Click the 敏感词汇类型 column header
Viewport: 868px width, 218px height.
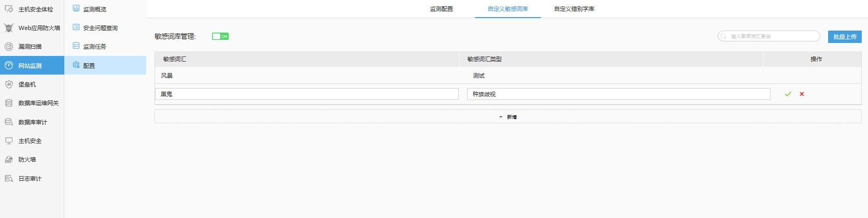coord(611,59)
